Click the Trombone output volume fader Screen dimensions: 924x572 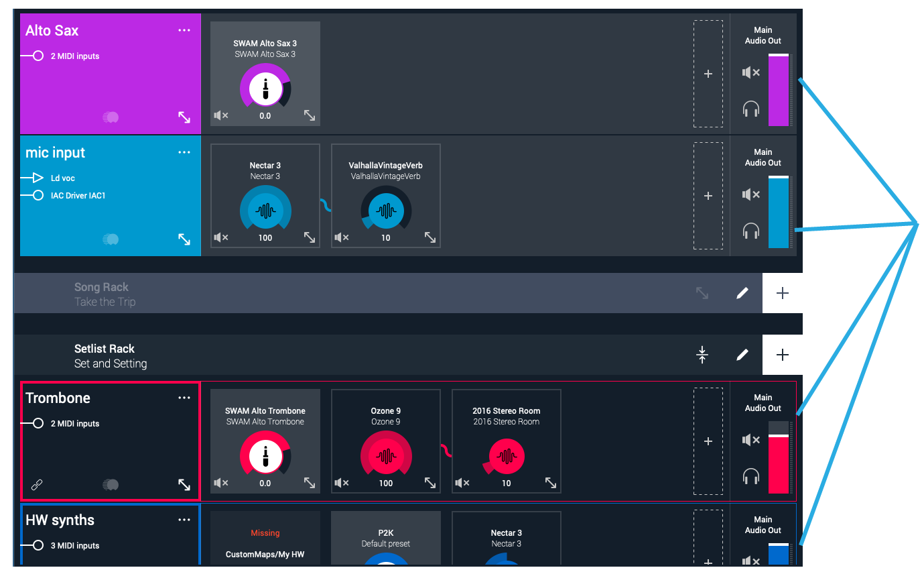click(x=779, y=457)
